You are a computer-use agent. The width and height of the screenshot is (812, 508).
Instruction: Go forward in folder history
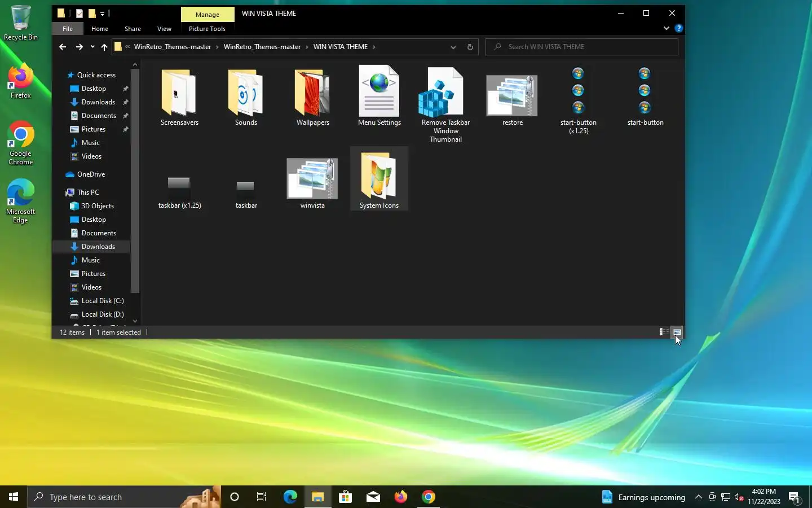point(80,47)
